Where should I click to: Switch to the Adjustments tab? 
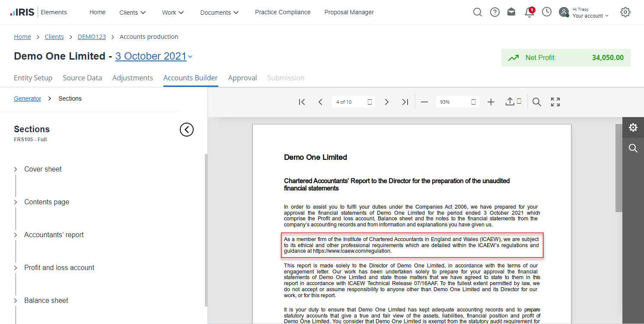point(132,78)
